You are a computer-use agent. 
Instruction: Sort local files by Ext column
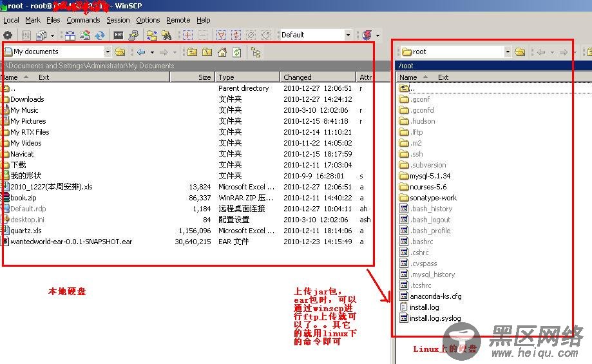[44, 77]
